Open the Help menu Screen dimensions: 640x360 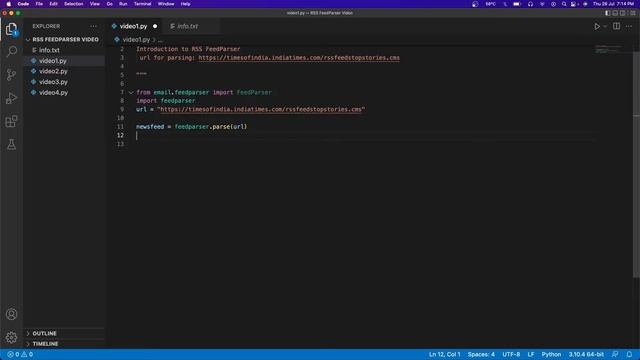point(185,4)
